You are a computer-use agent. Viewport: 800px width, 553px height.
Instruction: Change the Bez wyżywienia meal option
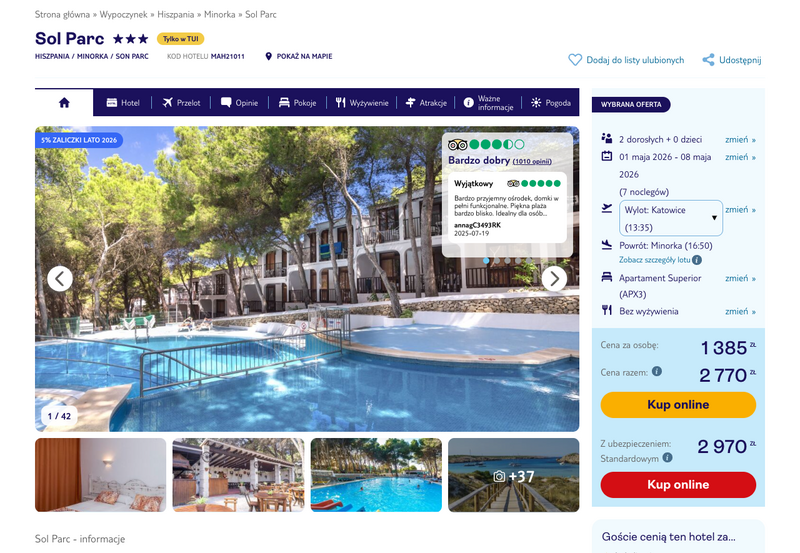pos(740,312)
